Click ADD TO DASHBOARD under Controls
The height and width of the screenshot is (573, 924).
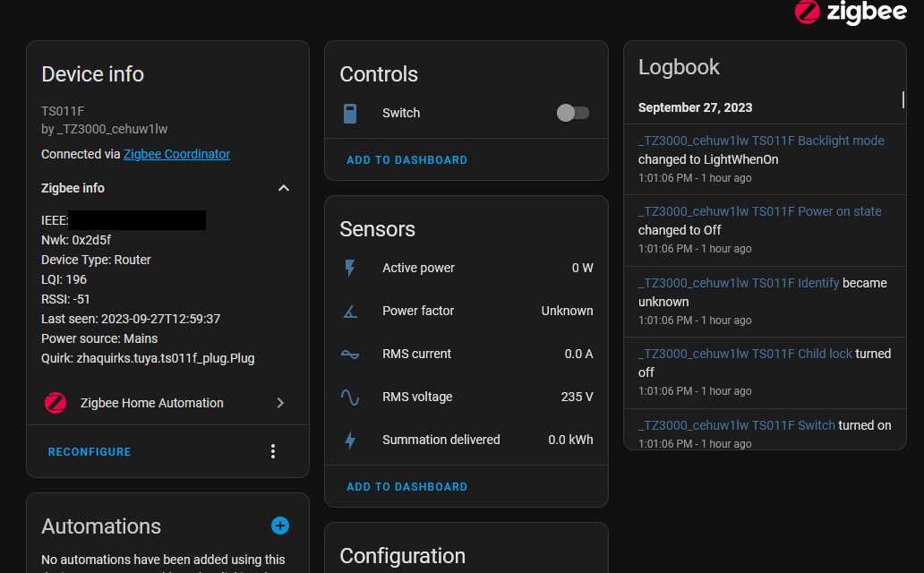pos(406,159)
